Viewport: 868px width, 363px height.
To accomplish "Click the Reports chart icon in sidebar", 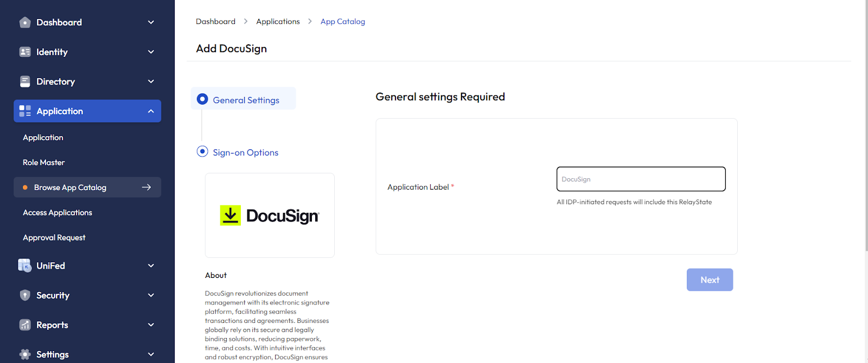I will pos(25,325).
